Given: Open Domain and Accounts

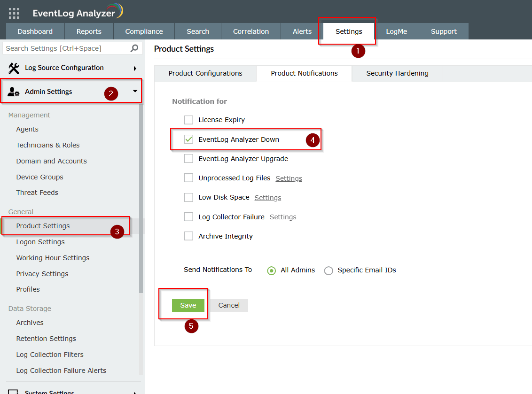Looking at the screenshot, I should coord(52,161).
